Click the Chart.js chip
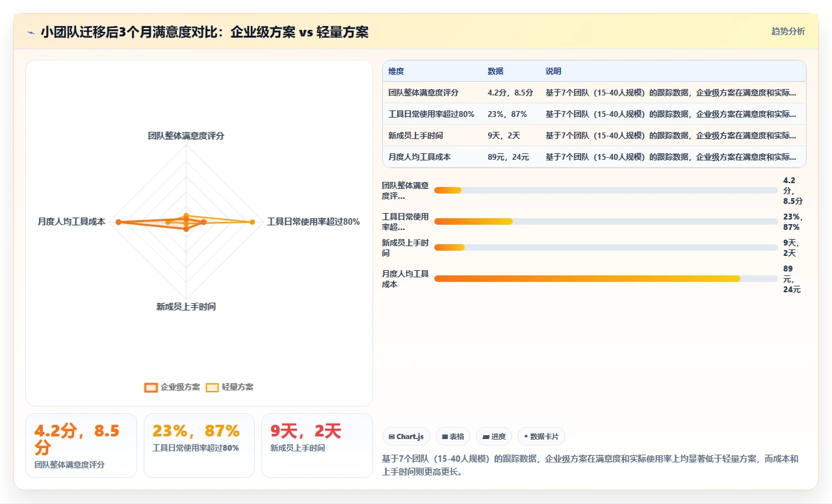 click(x=406, y=436)
